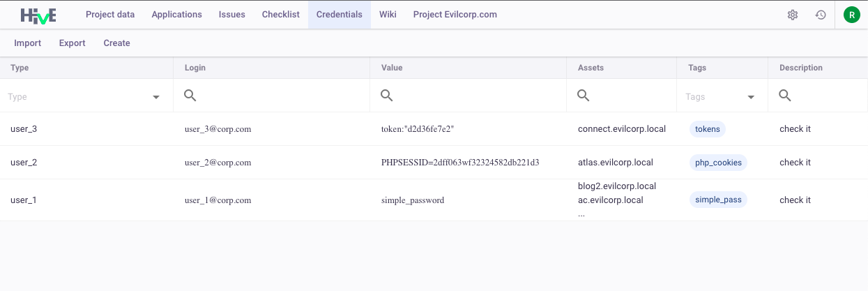The image size is (868, 291).
Task: Open the history clock icon
Action: 821,15
